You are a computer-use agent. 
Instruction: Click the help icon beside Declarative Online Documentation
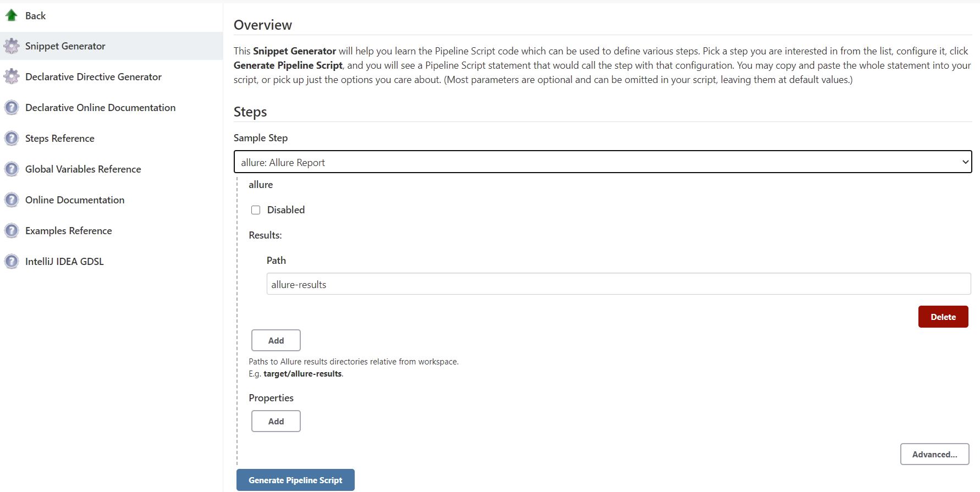(12, 107)
